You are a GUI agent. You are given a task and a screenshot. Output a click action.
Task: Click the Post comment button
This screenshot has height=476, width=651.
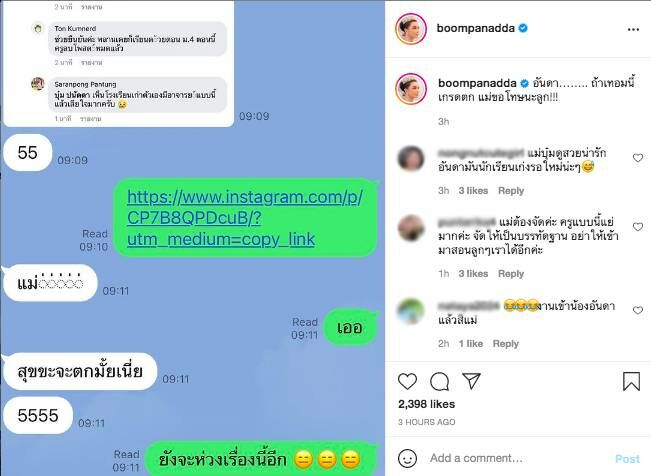(627, 459)
